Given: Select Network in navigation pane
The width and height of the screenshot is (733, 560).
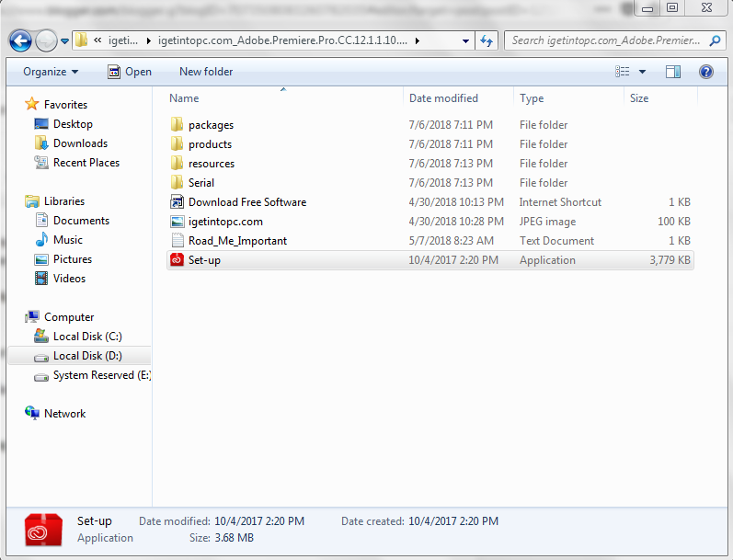Looking at the screenshot, I should click(x=65, y=414).
